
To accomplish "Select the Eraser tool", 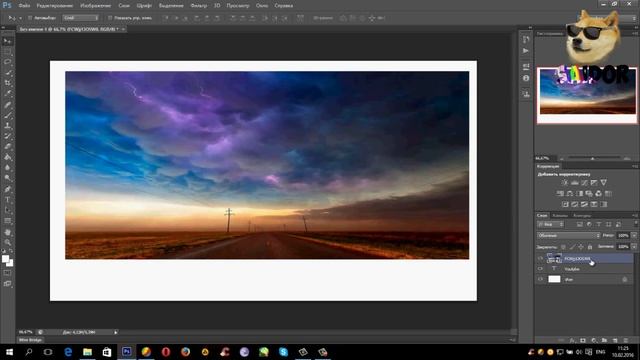I will (x=7, y=147).
